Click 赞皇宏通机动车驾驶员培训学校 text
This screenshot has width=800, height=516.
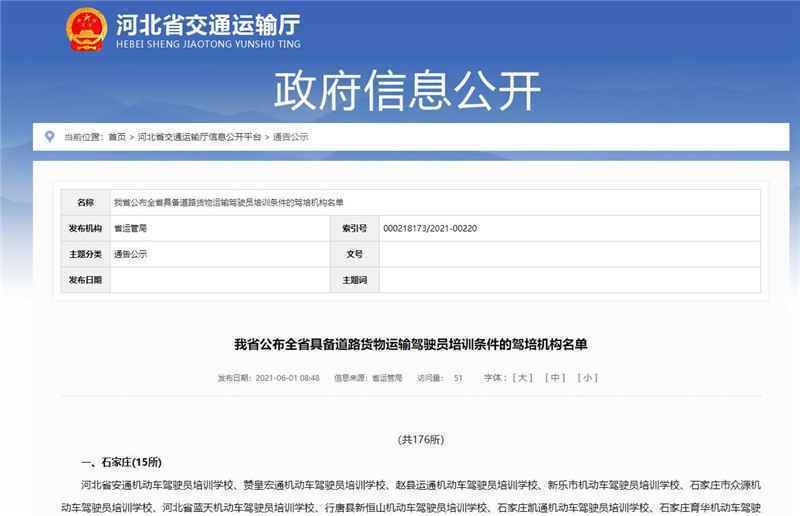tap(314, 485)
